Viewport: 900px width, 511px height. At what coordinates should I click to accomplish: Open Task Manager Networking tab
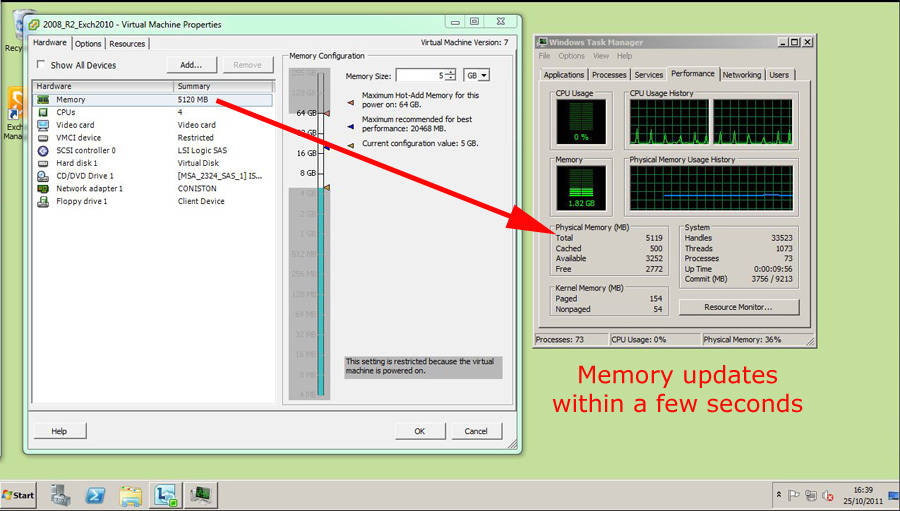(x=742, y=75)
